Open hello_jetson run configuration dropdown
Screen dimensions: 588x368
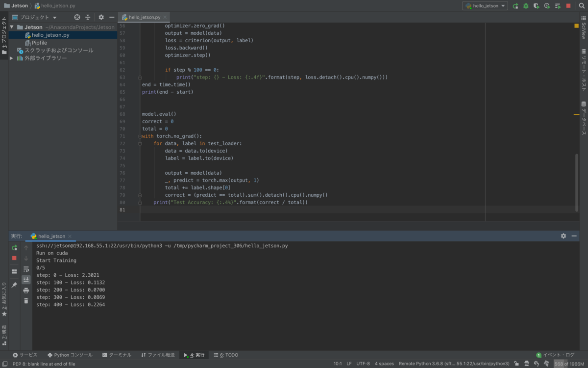tap(485, 6)
